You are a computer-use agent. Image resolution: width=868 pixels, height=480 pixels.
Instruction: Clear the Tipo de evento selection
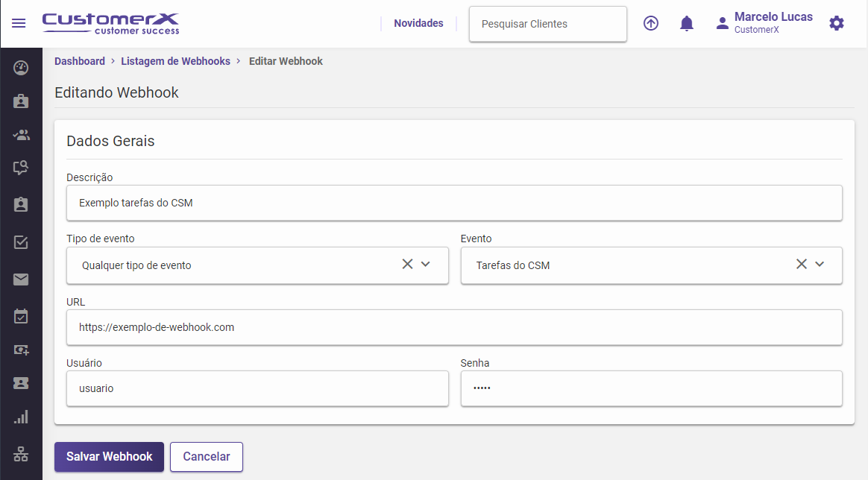coord(407,265)
